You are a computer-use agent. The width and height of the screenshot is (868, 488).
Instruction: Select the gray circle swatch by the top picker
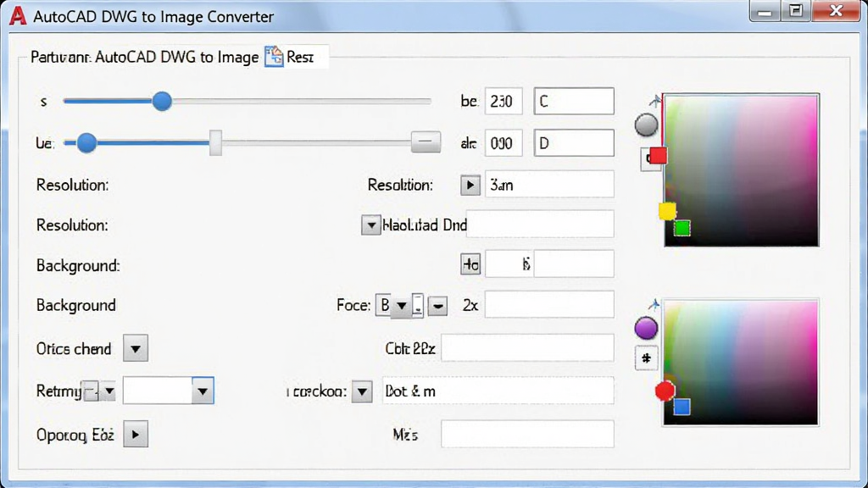coord(646,125)
